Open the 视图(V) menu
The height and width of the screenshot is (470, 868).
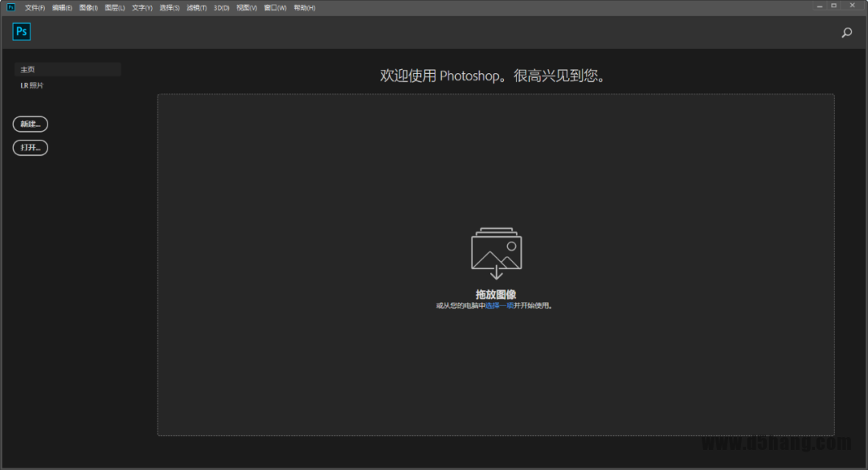247,8
